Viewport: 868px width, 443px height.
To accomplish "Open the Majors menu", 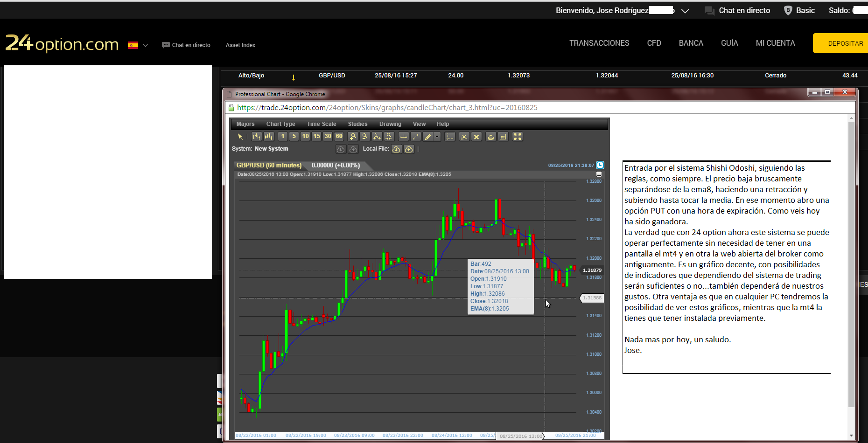I will click(245, 124).
